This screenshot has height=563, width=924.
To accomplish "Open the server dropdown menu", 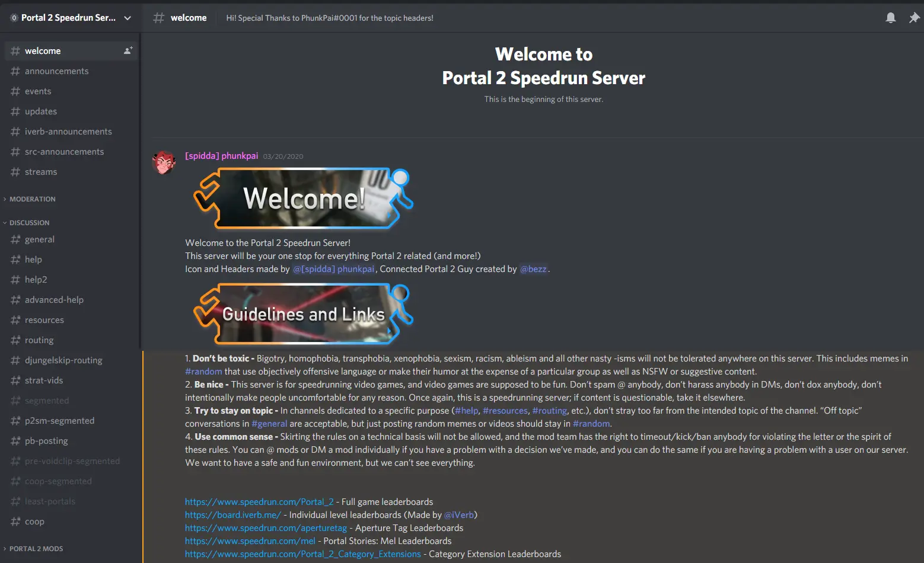I will [x=128, y=18].
